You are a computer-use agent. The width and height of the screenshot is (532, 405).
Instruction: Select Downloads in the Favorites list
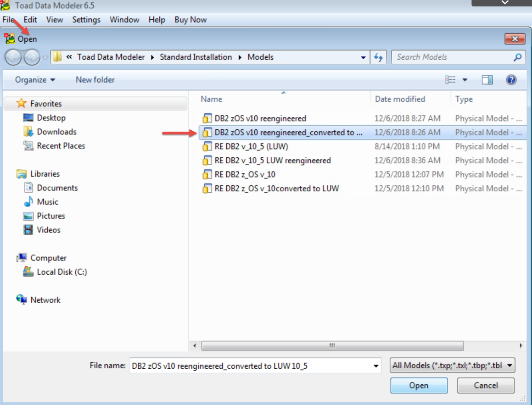pyautogui.click(x=56, y=132)
